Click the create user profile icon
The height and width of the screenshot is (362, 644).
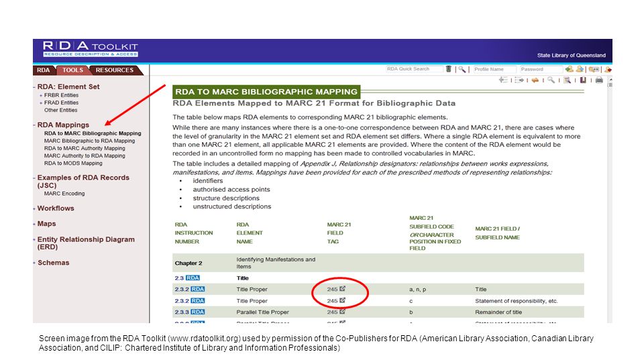click(x=580, y=69)
